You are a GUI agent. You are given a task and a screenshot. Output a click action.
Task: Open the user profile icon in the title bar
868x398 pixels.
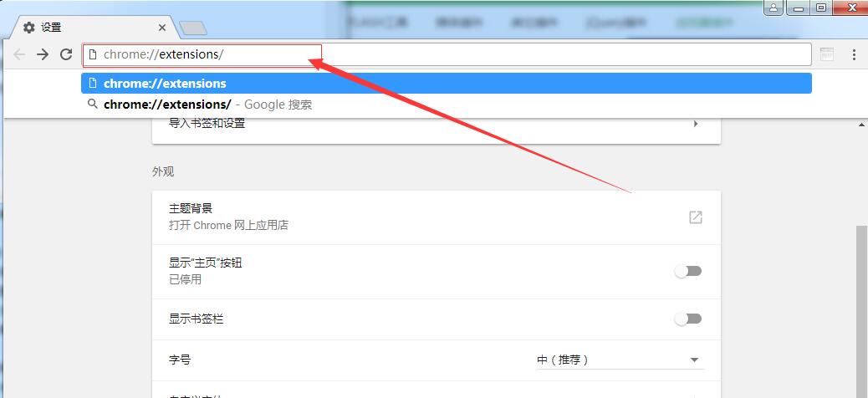(x=774, y=8)
